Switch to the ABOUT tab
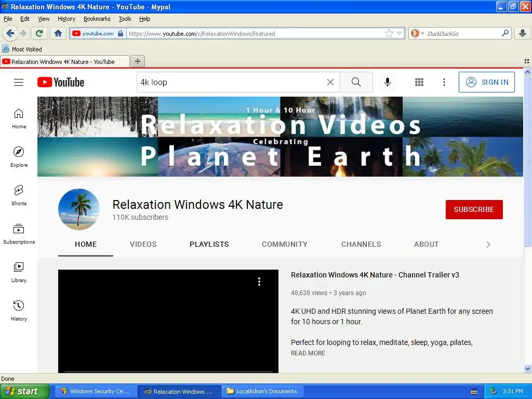This screenshot has height=399, width=532. [x=426, y=244]
